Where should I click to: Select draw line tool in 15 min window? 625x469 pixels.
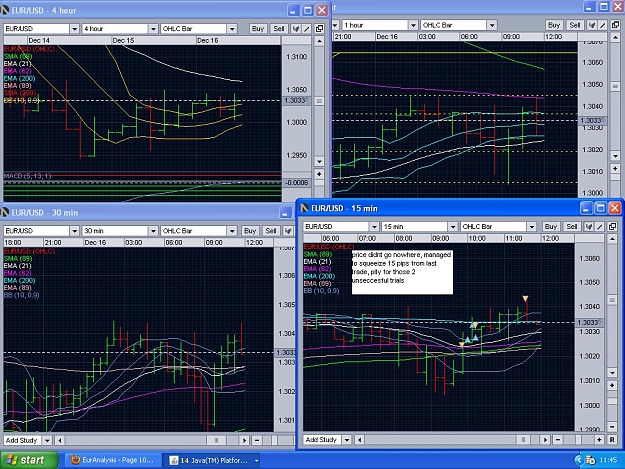tap(599, 227)
